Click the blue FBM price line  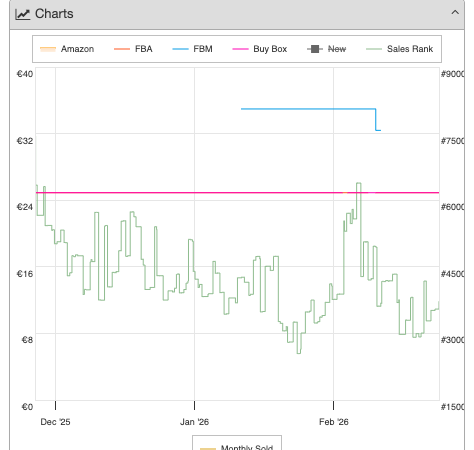pos(308,109)
